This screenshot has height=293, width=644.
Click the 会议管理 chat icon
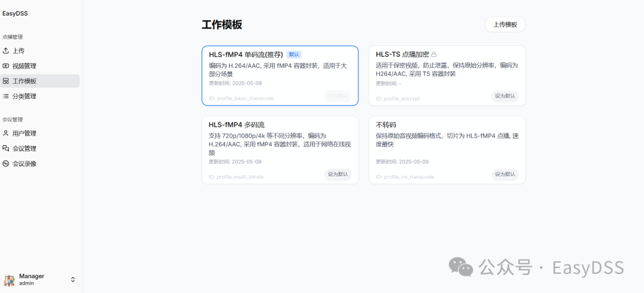click(6, 148)
